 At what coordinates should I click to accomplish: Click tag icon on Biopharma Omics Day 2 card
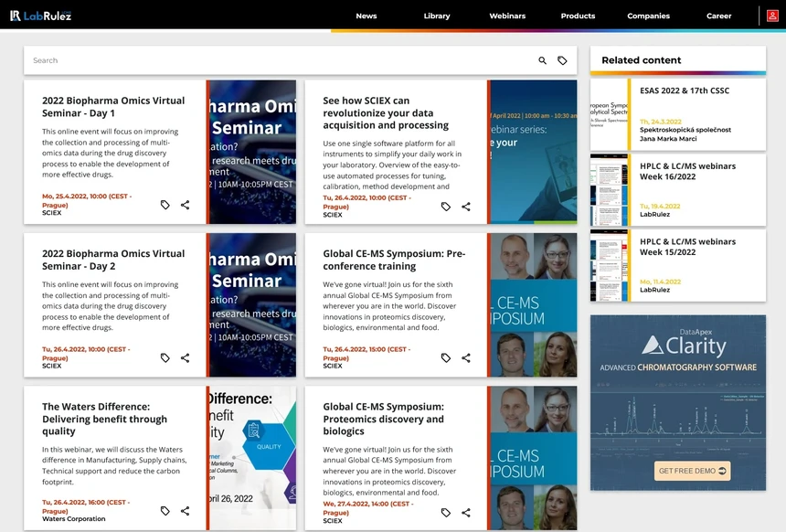click(x=165, y=357)
